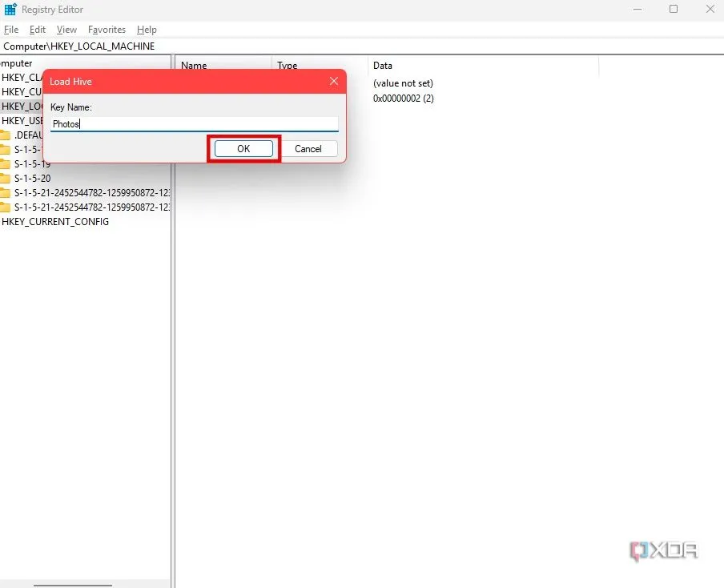Click the Type column header
This screenshot has width=724, height=588.
pos(288,64)
